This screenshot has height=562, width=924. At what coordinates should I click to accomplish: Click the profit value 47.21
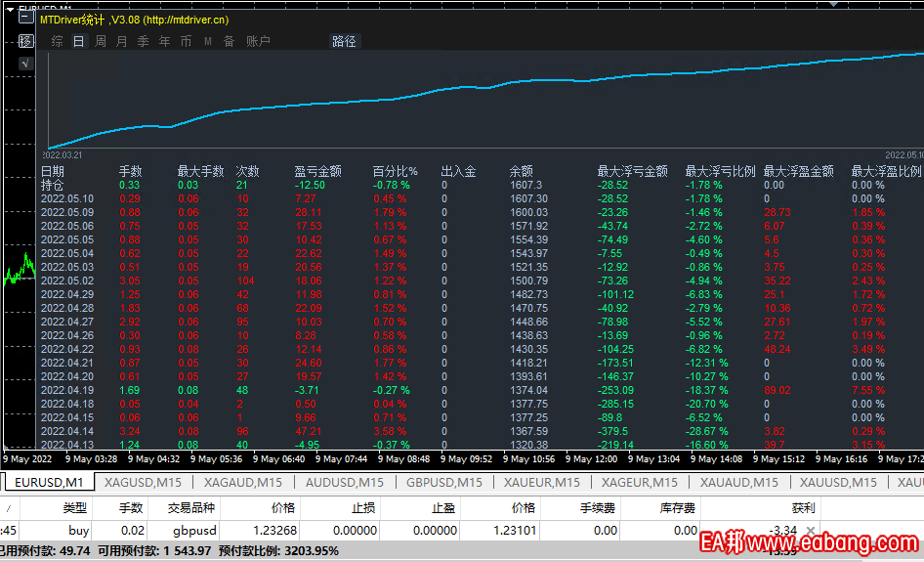pos(309,431)
